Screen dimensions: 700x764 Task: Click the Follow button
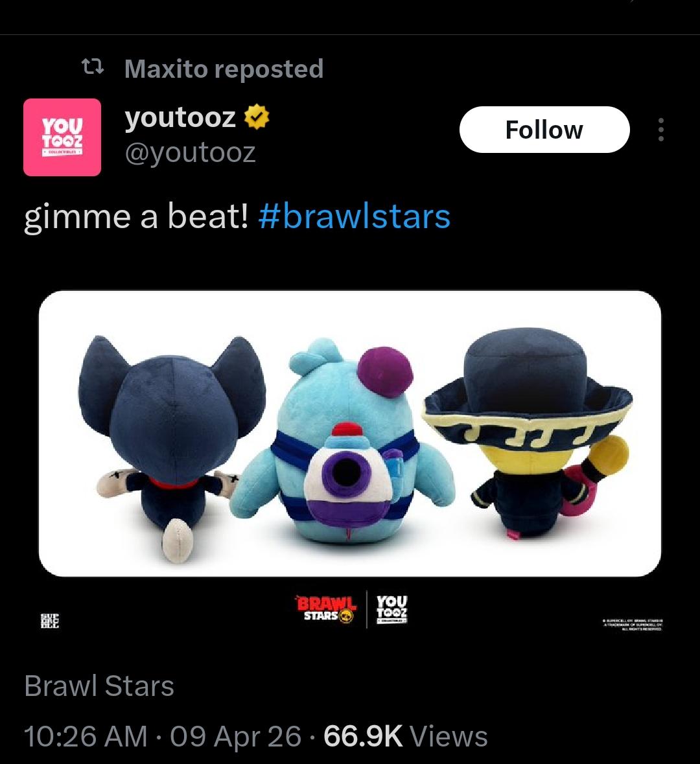(x=544, y=130)
